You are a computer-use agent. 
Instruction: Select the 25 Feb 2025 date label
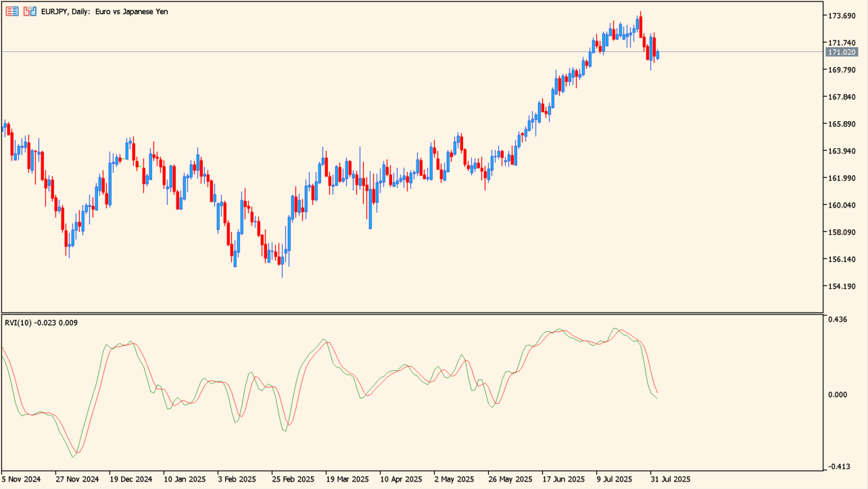(x=293, y=479)
